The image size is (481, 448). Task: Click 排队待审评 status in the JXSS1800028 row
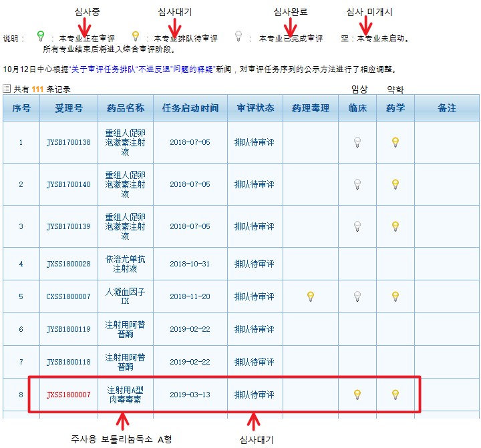point(255,264)
